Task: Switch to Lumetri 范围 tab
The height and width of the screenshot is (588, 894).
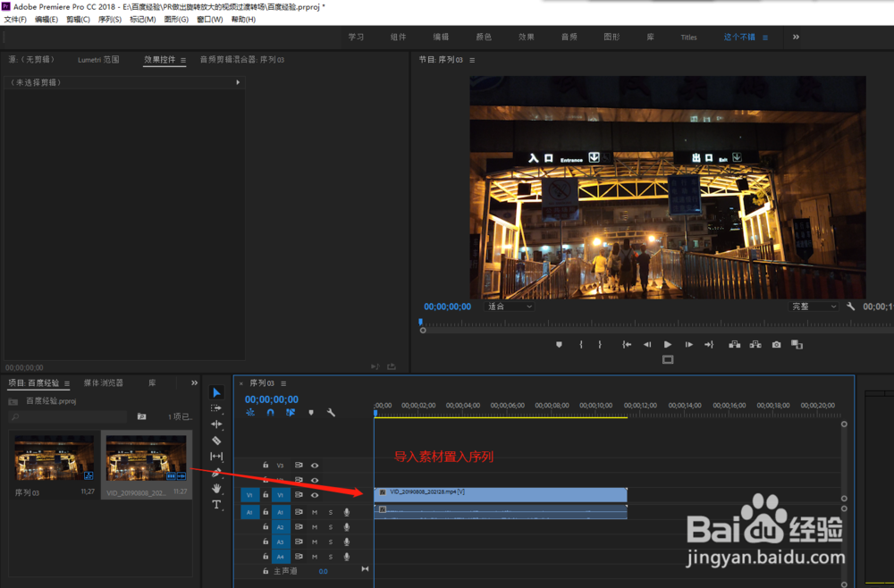Action: tap(98, 59)
